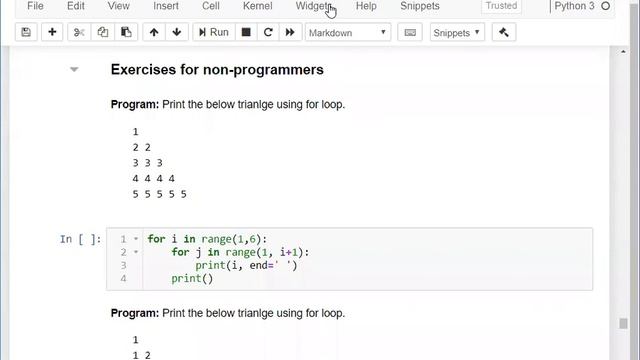The height and width of the screenshot is (360, 640).
Task: Click the Python 3 kernel name
Action: 574,6
